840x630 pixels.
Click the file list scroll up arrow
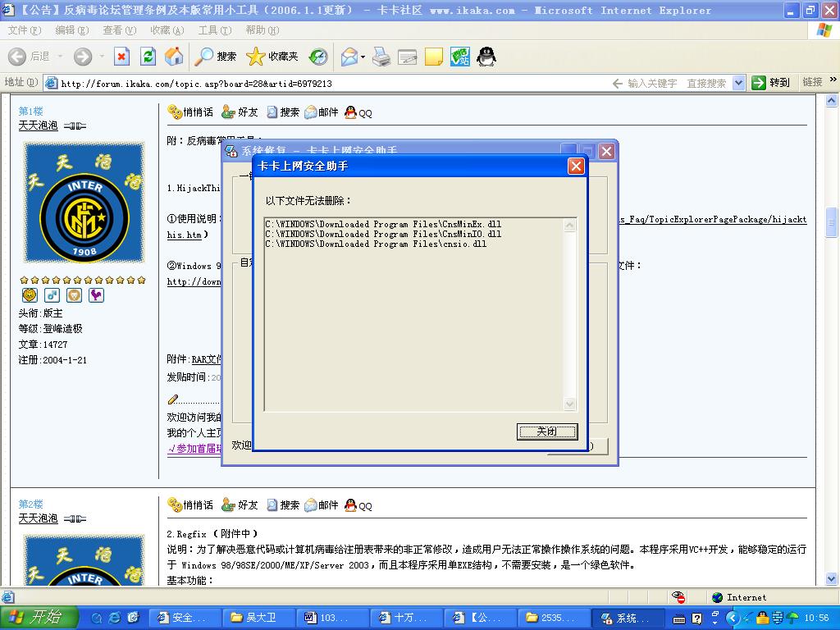click(570, 225)
